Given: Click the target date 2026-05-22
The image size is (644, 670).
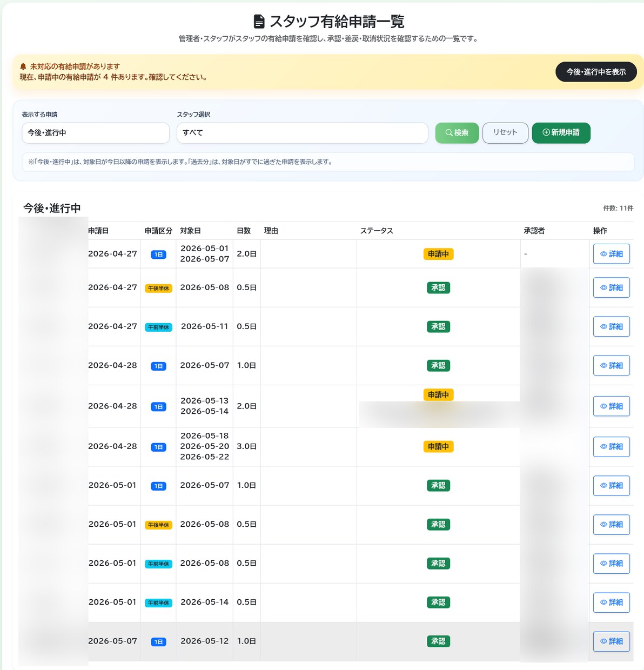Looking at the screenshot, I should (x=205, y=457).
